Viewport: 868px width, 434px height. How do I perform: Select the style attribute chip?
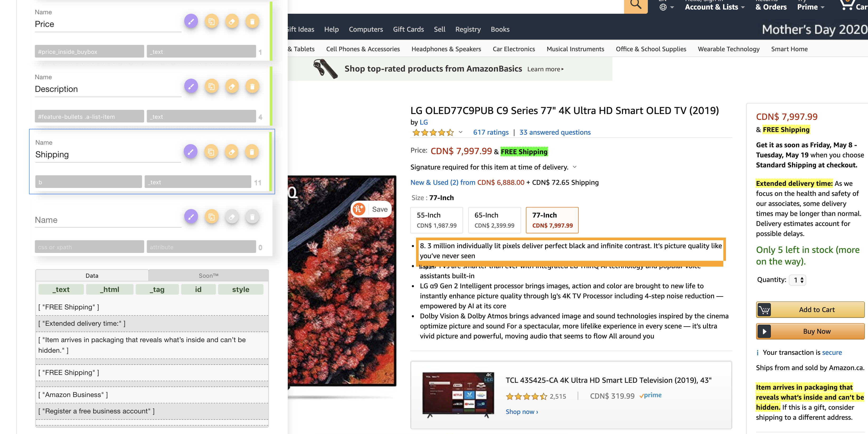tap(240, 289)
